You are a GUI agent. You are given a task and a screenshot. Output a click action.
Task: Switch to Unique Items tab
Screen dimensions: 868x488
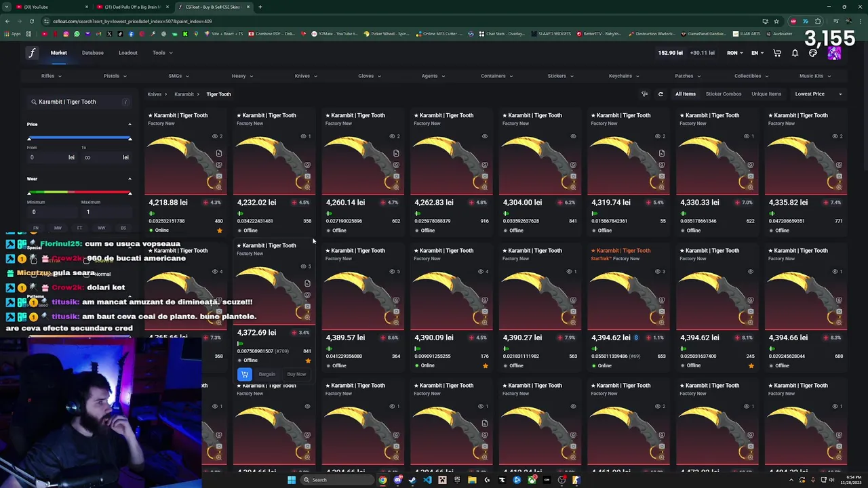[766, 94]
